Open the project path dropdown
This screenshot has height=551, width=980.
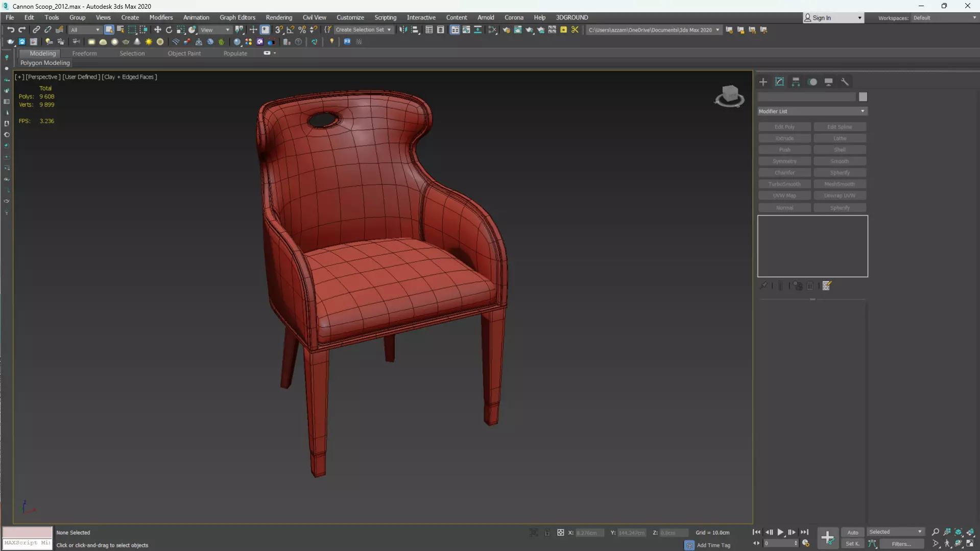coord(654,30)
